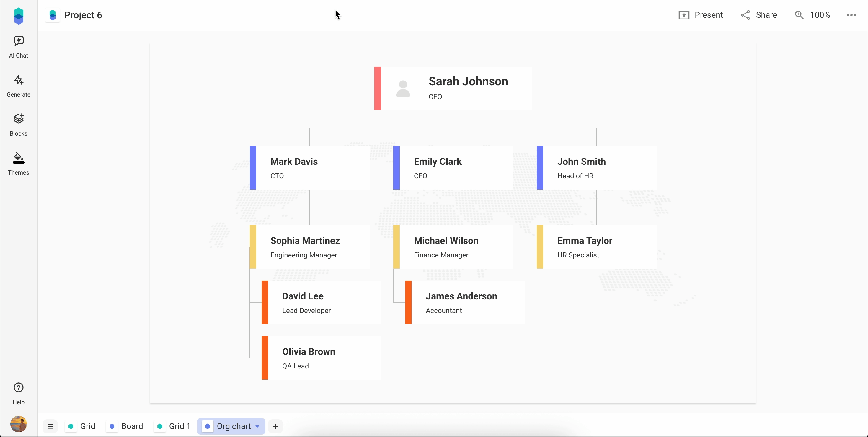Screen dimensions: 868x437
Task: Click the Present button
Action: point(701,15)
